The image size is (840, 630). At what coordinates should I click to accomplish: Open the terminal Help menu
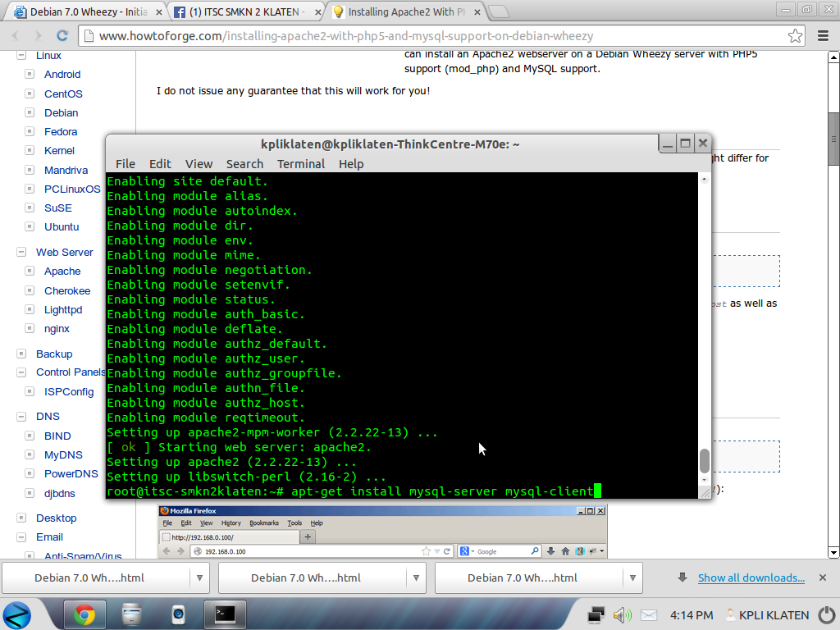351,164
